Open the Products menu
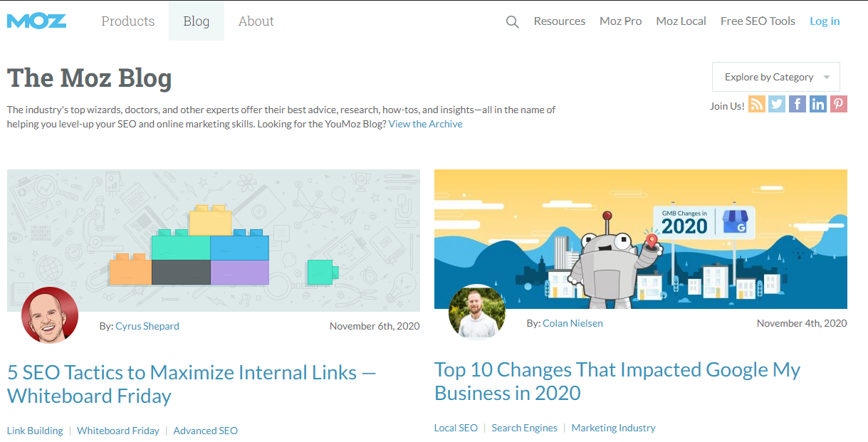The width and height of the screenshot is (868, 442). [128, 21]
